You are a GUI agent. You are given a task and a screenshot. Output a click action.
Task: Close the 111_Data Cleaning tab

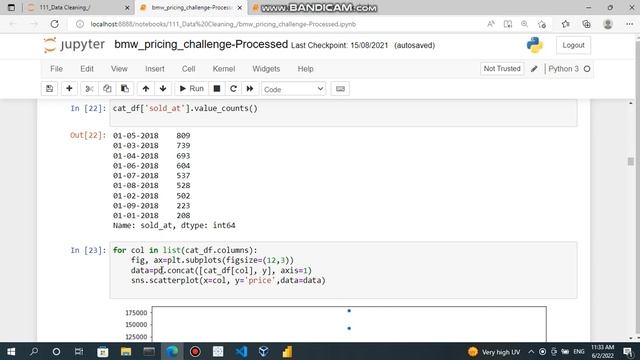(x=127, y=8)
